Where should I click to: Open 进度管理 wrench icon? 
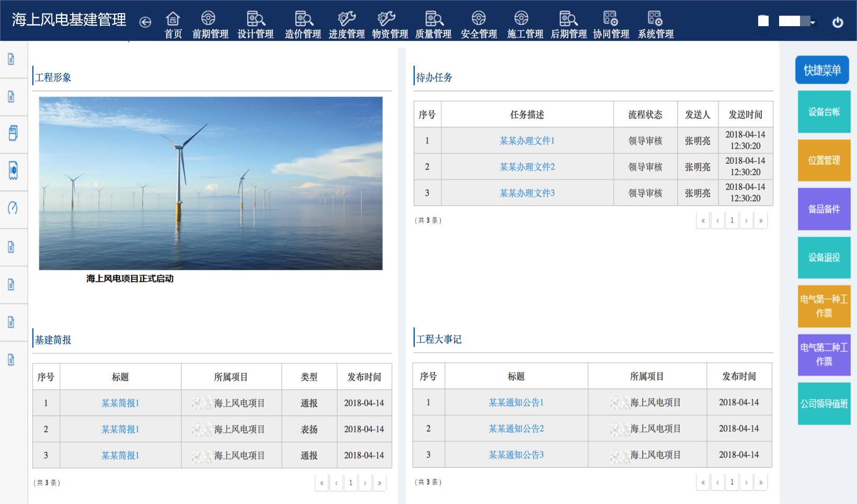tap(346, 19)
